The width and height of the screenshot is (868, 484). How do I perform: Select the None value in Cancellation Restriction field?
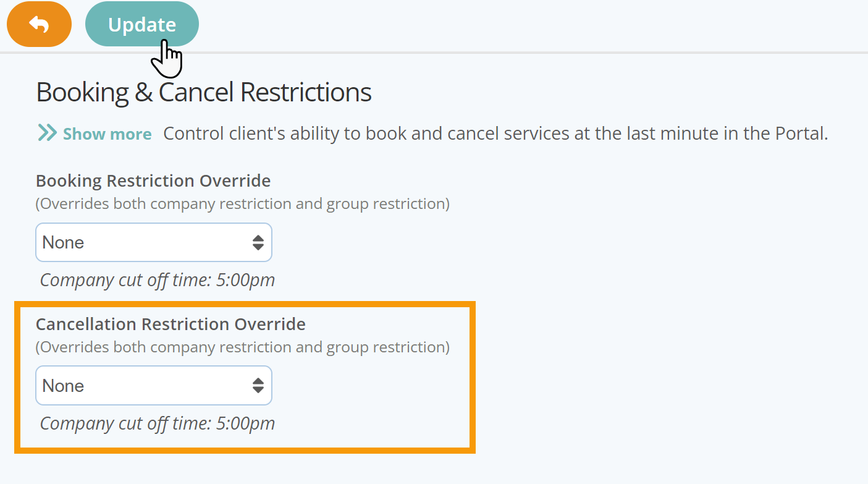pyautogui.click(x=63, y=386)
